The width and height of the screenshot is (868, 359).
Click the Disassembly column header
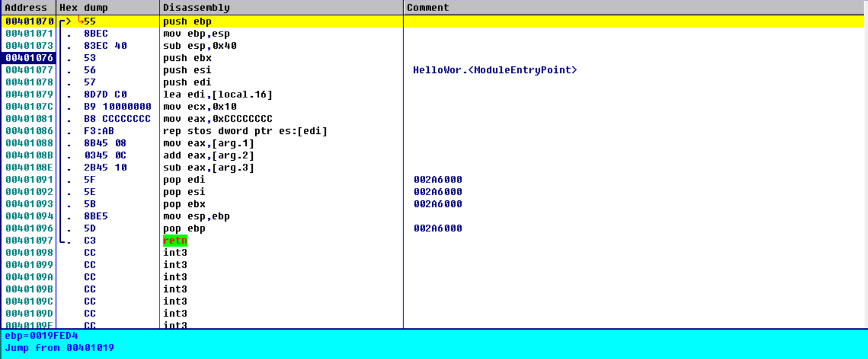coord(196,7)
